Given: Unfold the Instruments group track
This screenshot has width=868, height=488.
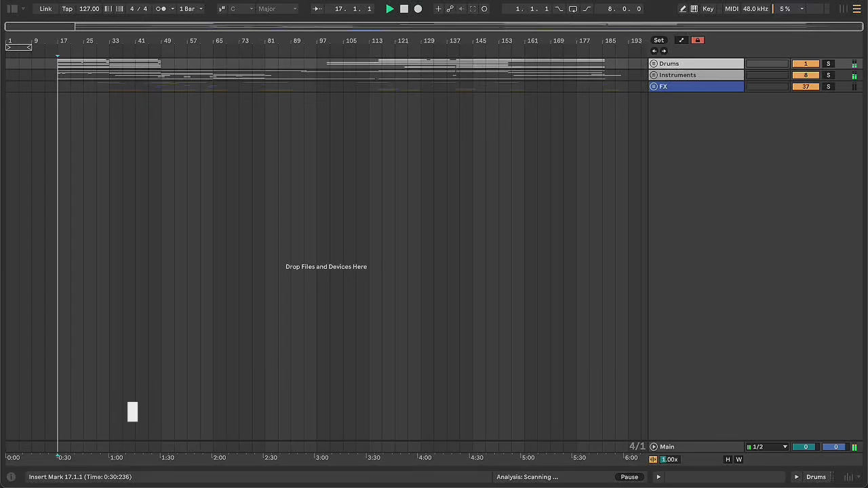Looking at the screenshot, I should coord(654,75).
